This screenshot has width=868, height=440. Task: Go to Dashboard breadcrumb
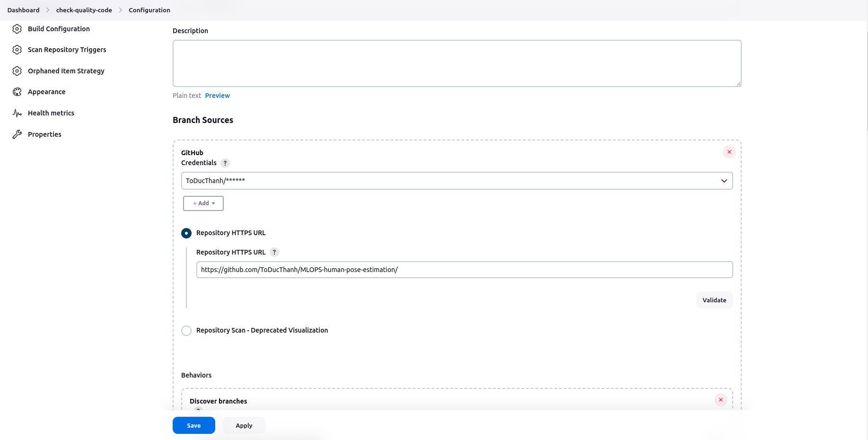[23, 10]
